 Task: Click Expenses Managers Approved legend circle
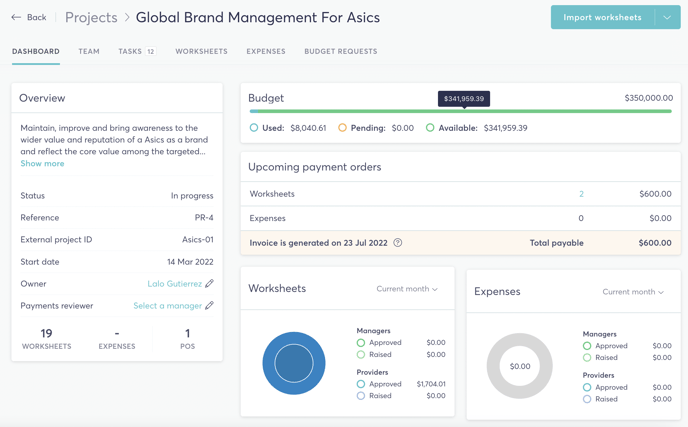coord(587,346)
